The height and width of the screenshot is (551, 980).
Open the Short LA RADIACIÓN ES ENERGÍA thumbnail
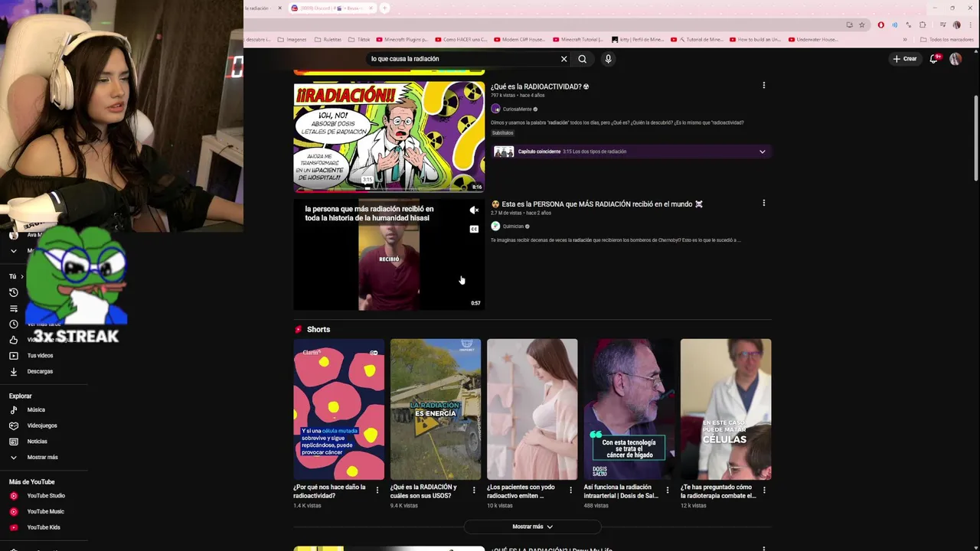[436, 409]
